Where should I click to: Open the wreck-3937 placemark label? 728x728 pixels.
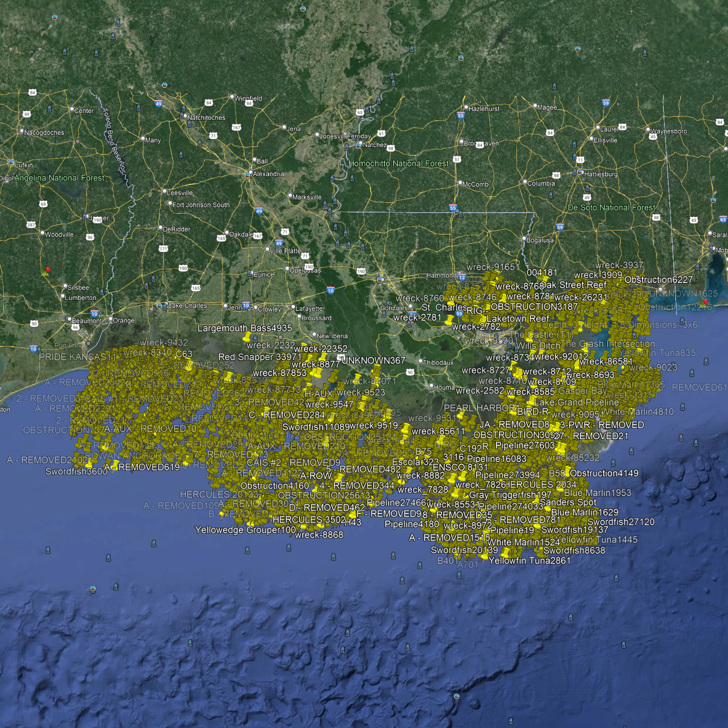pos(619,265)
